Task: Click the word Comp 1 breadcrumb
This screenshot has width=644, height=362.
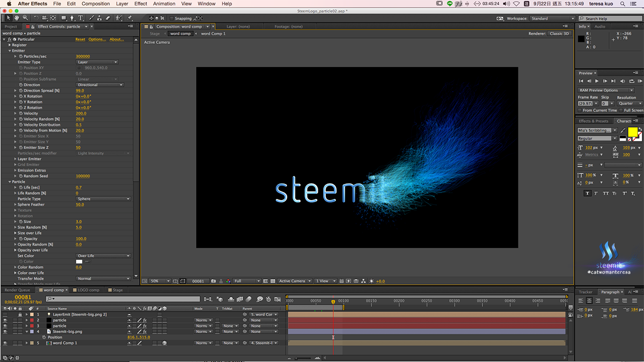Action: click(213, 34)
